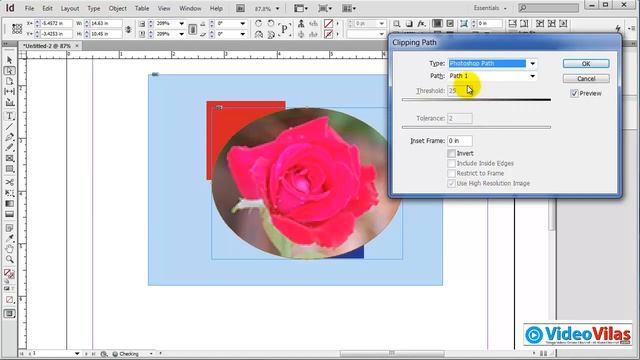Select the Gap tool
Image resolution: width=640 pixels, height=360 pixels.
pyautogui.click(x=9, y=91)
